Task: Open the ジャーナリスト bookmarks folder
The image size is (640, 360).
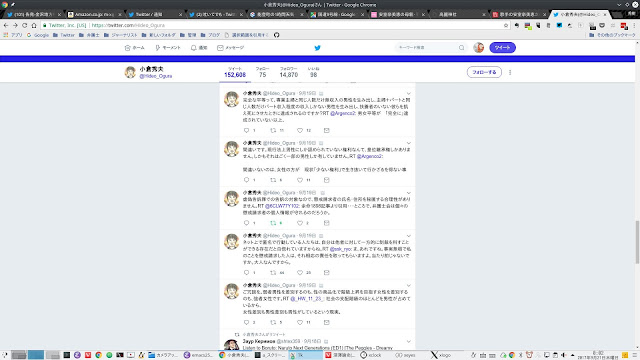Action: coord(121,35)
